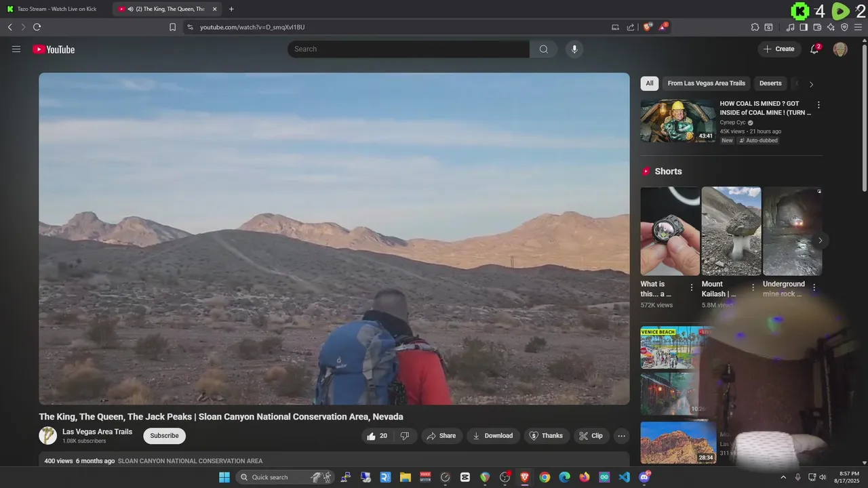This screenshot has height=488, width=868.
Task: Open new browser tab plus button
Action: coord(231,9)
